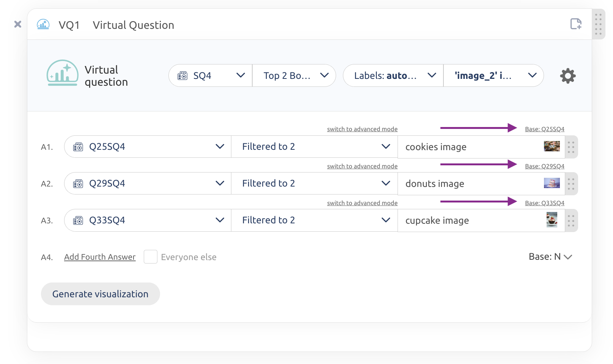Open the Q29SQ4 question dropdown
This screenshot has width=613, height=364.
click(148, 184)
